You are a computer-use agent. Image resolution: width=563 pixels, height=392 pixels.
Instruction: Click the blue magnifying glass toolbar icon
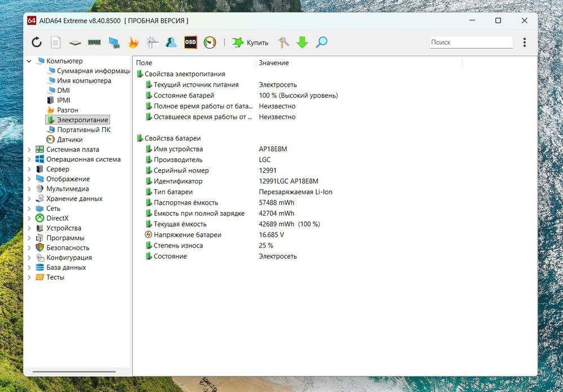[321, 42]
